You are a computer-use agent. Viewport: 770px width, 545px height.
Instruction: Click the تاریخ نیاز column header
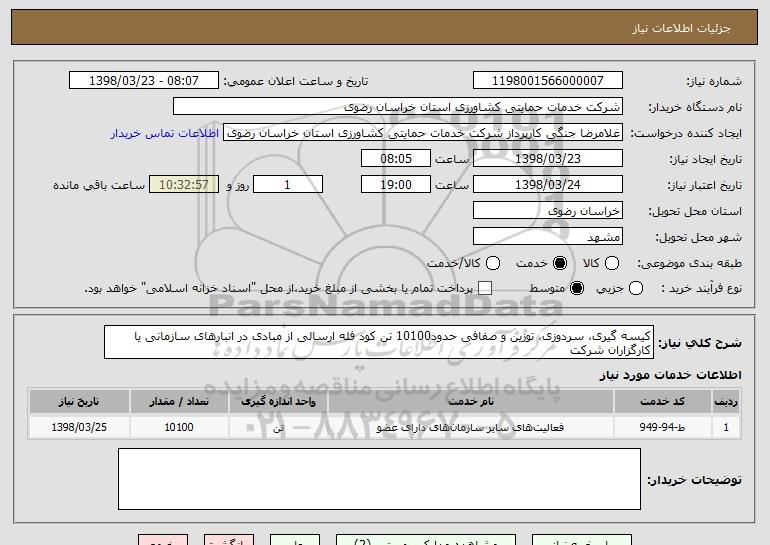(79, 402)
